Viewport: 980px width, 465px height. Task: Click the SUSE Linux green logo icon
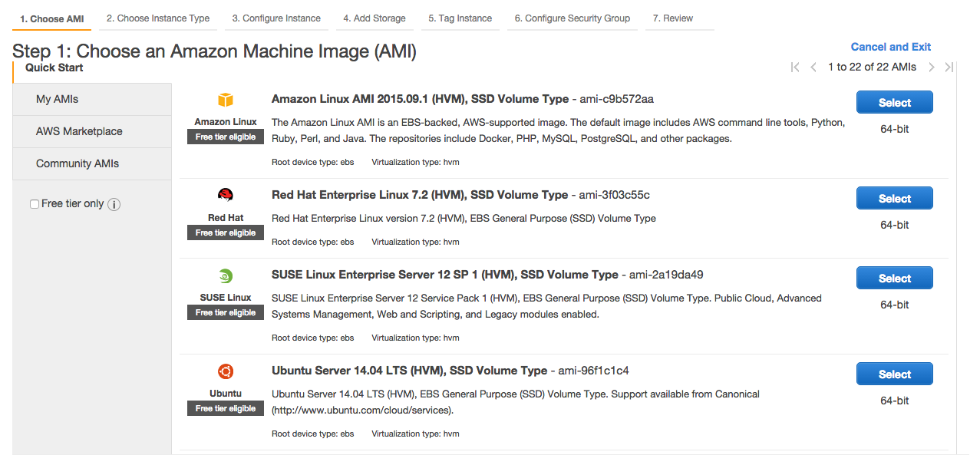226,276
